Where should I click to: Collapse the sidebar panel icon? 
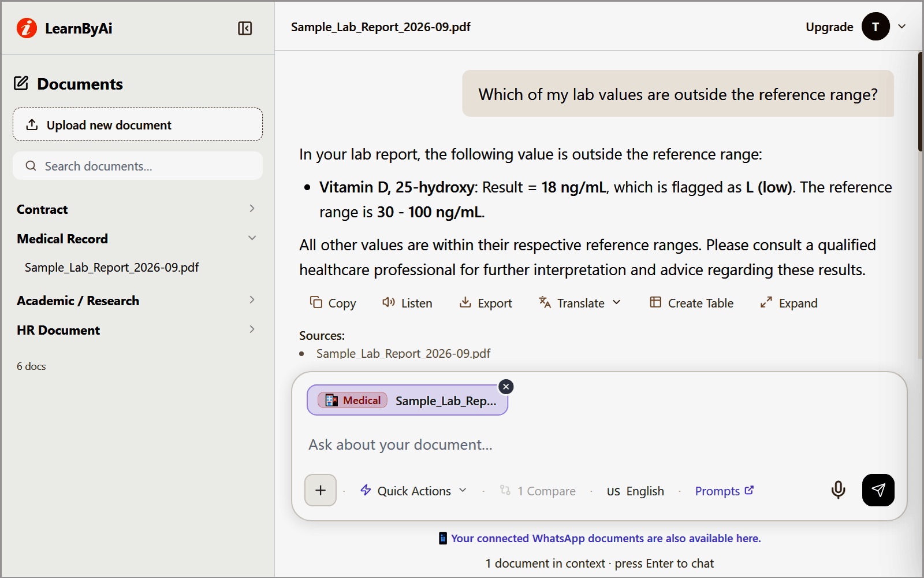(245, 28)
